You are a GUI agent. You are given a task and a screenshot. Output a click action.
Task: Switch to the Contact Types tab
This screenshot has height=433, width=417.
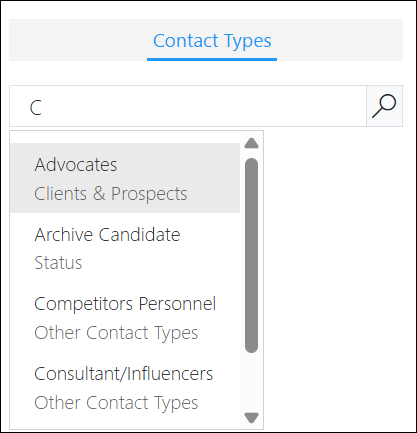point(212,41)
